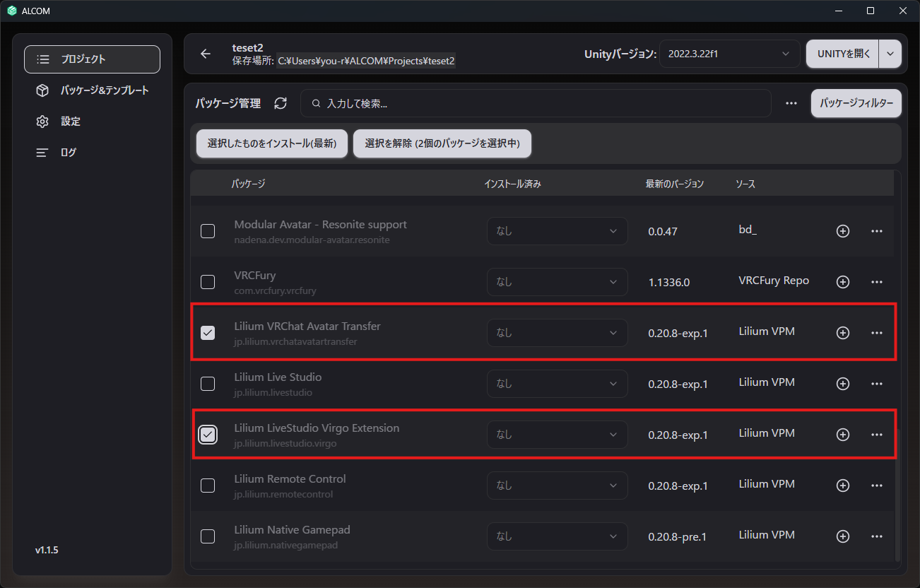Image resolution: width=920 pixels, height=588 pixels.
Task: Open installed version dropdown for Lilium Remote Control
Action: pos(558,486)
